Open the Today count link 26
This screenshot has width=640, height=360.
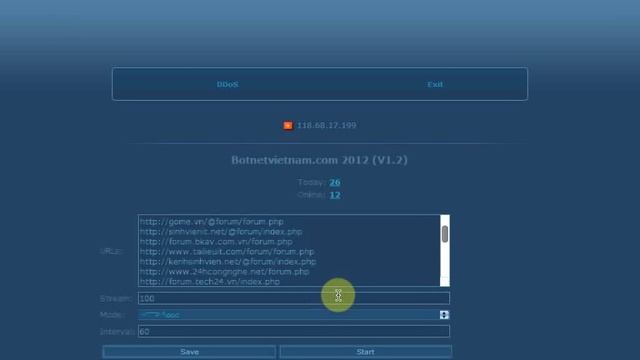tap(335, 182)
